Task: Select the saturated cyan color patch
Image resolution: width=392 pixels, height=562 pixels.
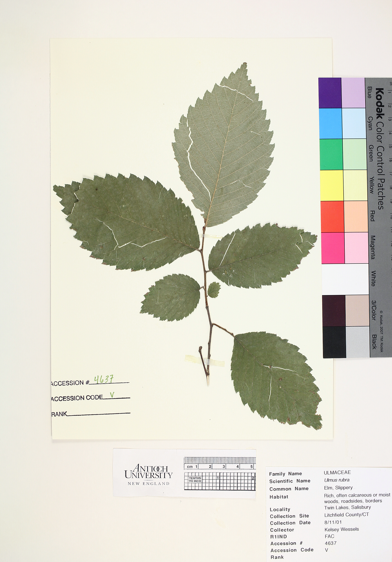Action: (x=330, y=124)
